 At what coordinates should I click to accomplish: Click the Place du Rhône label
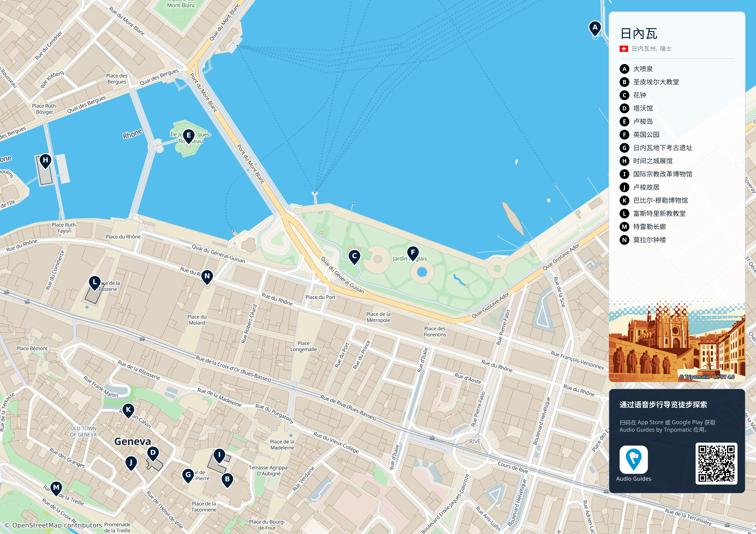click(123, 237)
